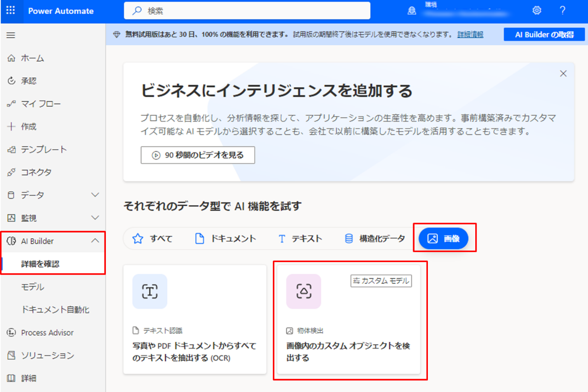Click the AI Builder brain icon
Viewport: 588px width, 392px height.
point(12,241)
